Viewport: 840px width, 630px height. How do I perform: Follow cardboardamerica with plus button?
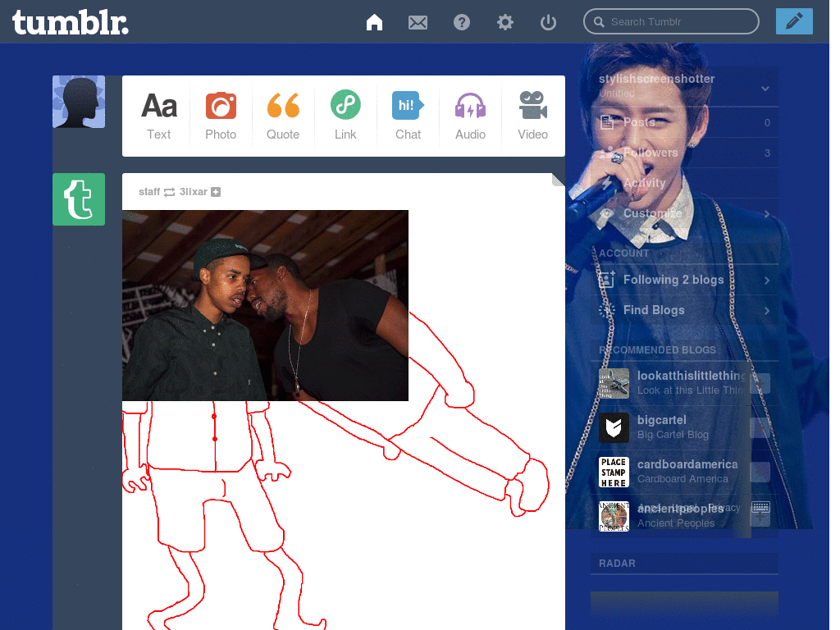point(761,472)
